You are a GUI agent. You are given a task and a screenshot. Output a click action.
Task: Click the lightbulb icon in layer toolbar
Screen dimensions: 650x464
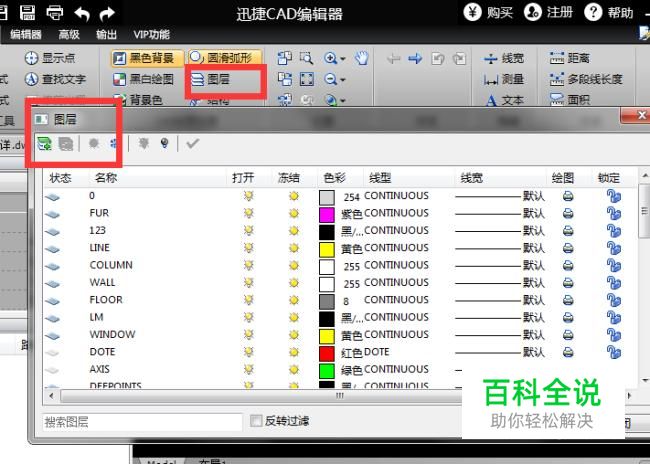click(164, 143)
